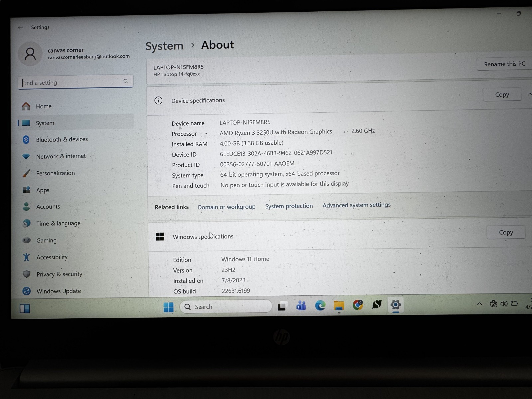Copy the Device specifications
Viewport: 532px width, 399px height.
click(x=502, y=95)
